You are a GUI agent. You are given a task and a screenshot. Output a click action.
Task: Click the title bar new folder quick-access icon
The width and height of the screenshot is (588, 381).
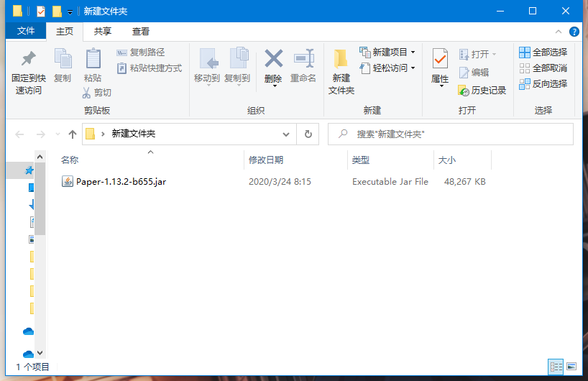[57, 12]
